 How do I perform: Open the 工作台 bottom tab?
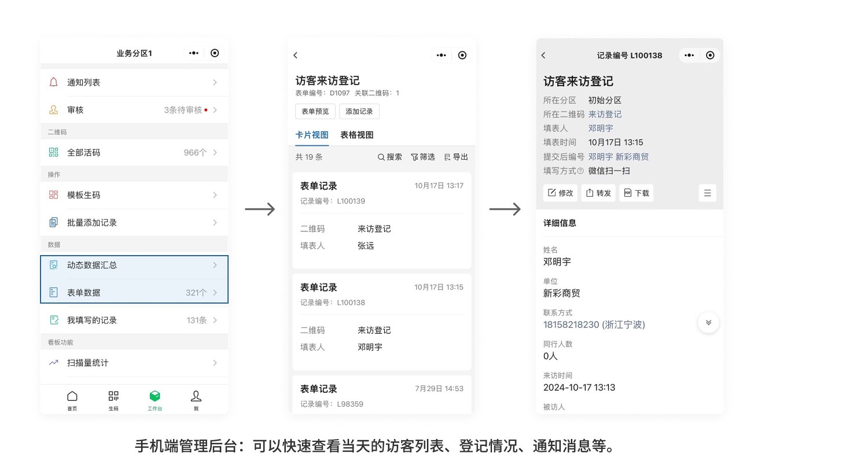coord(155,400)
